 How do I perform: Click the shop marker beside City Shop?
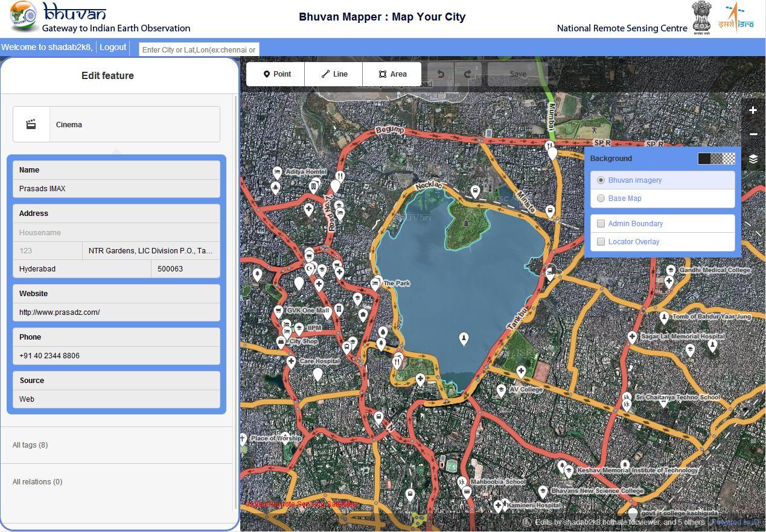pos(281,342)
